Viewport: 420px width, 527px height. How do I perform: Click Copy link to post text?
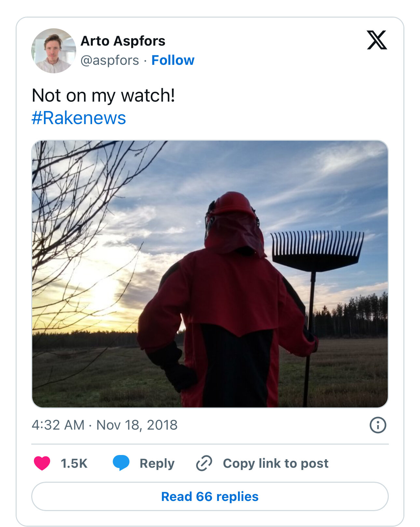(x=276, y=463)
